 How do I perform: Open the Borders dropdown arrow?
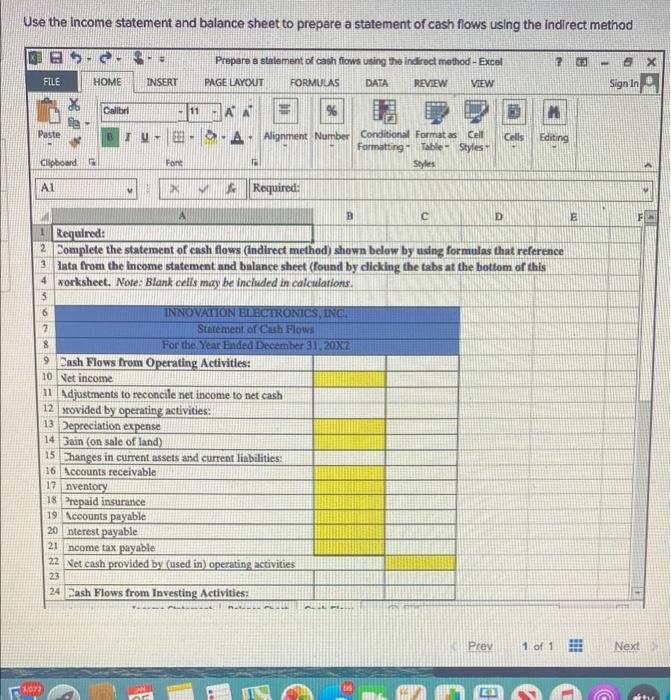(x=192, y=138)
